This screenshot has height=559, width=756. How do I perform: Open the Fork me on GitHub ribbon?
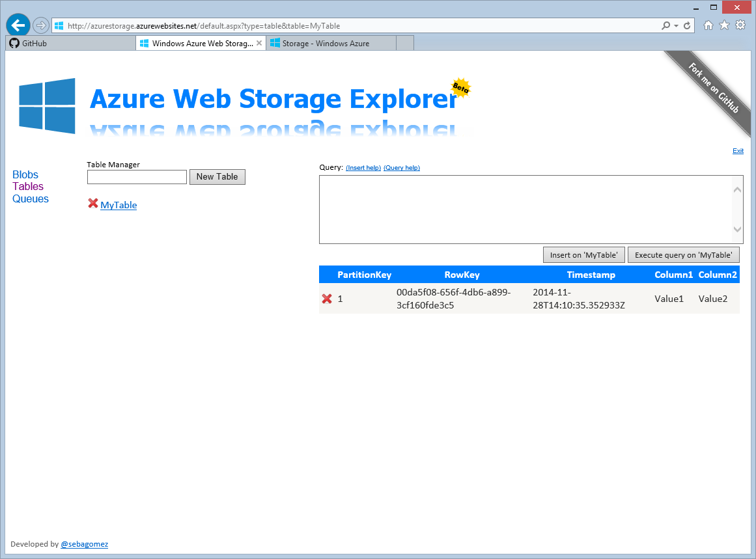714,88
